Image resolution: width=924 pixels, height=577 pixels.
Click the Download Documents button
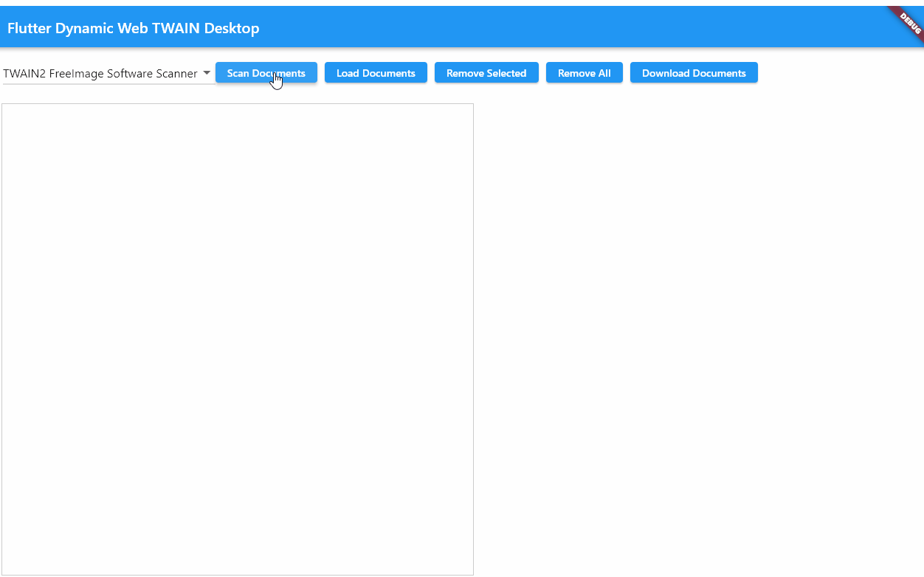click(694, 73)
